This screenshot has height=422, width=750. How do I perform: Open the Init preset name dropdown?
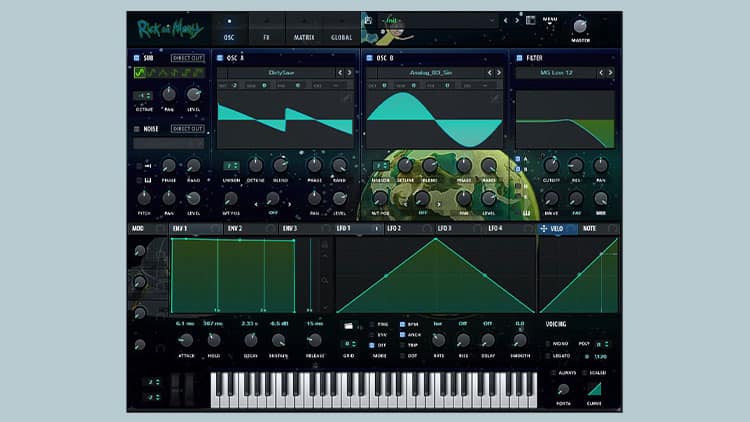coord(438,21)
